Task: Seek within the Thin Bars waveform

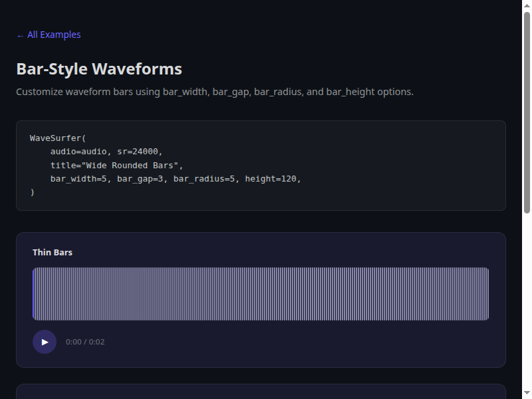Action: 261,294
